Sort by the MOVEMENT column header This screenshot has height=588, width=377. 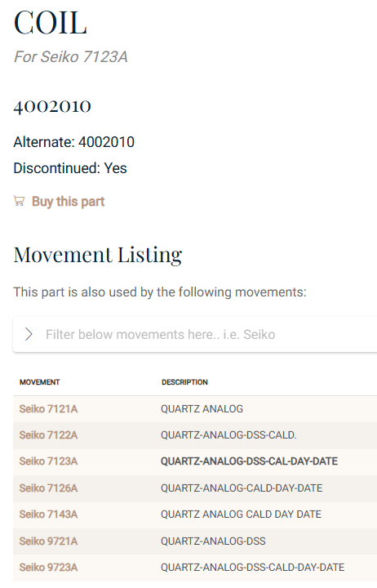(40, 382)
